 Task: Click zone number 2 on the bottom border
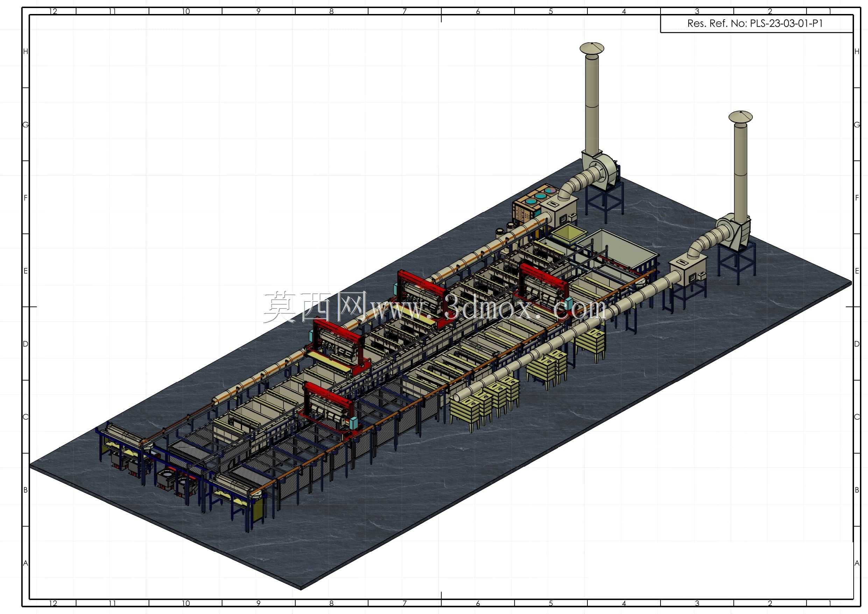(x=770, y=603)
